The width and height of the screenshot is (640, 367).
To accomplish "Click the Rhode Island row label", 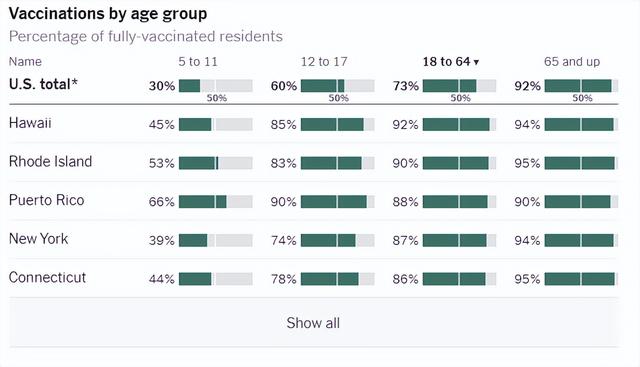I will (50, 162).
